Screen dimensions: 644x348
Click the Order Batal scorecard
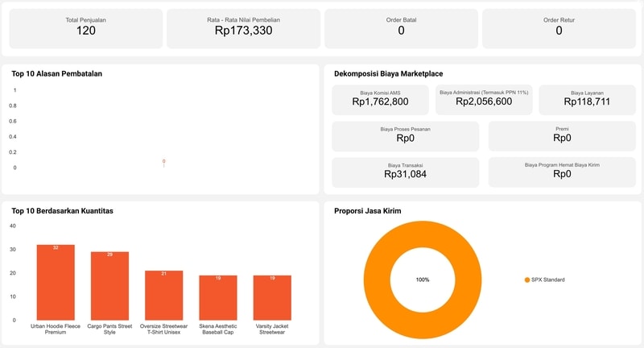click(x=401, y=28)
